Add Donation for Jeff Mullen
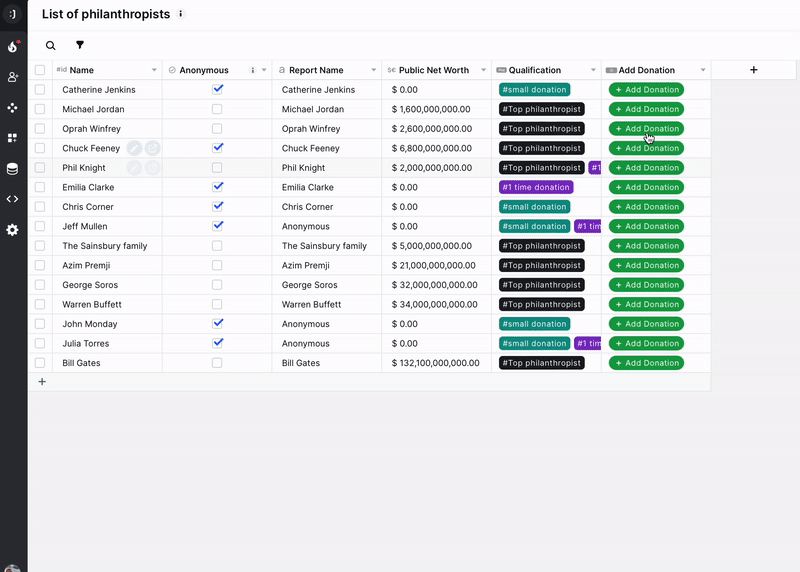The height and width of the screenshot is (572, 800). [x=646, y=227]
